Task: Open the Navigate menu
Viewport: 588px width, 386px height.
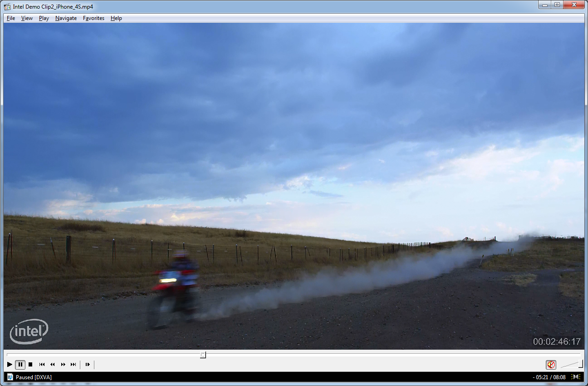Action: (x=66, y=18)
